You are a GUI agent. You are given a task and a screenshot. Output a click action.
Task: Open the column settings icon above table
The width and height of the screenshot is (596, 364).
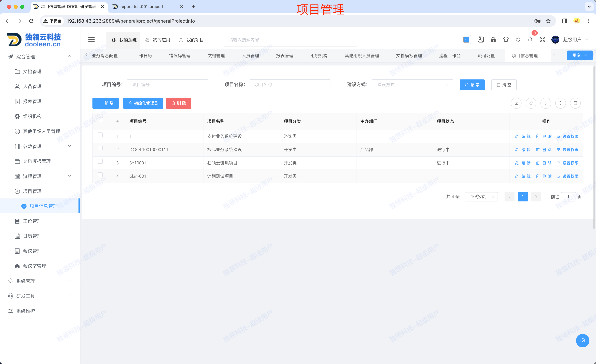(546, 103)
